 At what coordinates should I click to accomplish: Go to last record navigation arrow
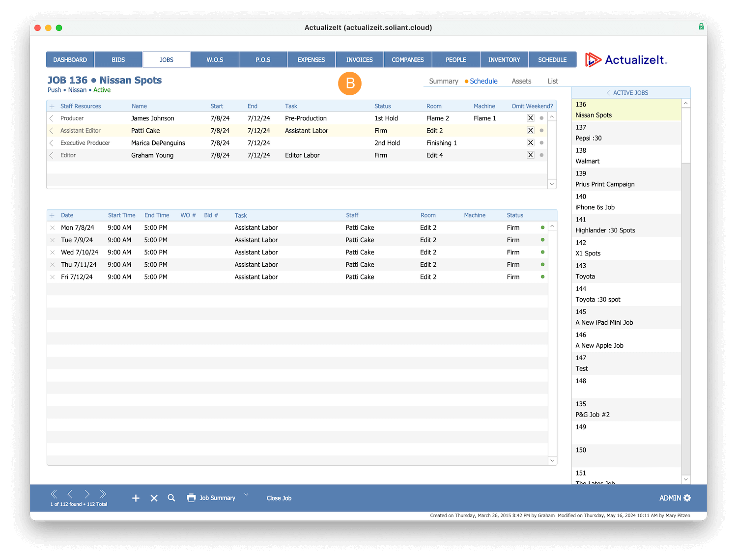click(103, 494)
